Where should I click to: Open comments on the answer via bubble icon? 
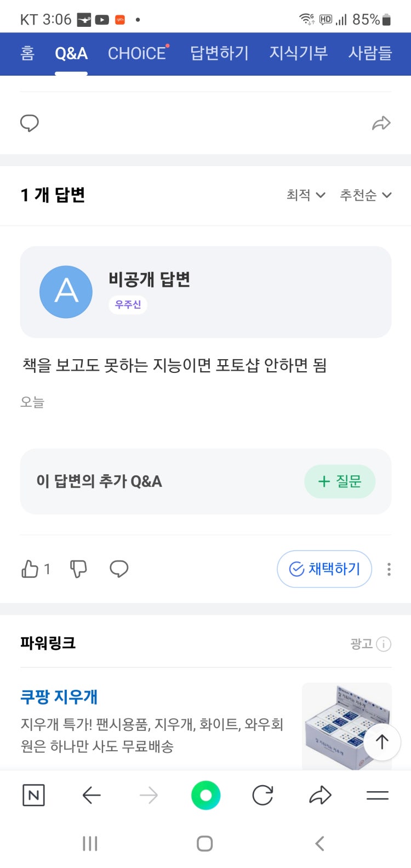119,569
